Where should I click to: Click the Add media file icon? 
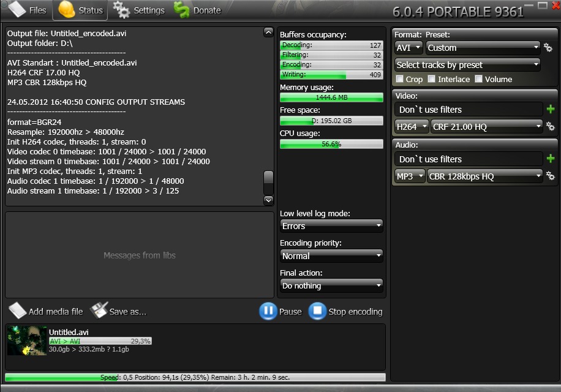(17, 311)
